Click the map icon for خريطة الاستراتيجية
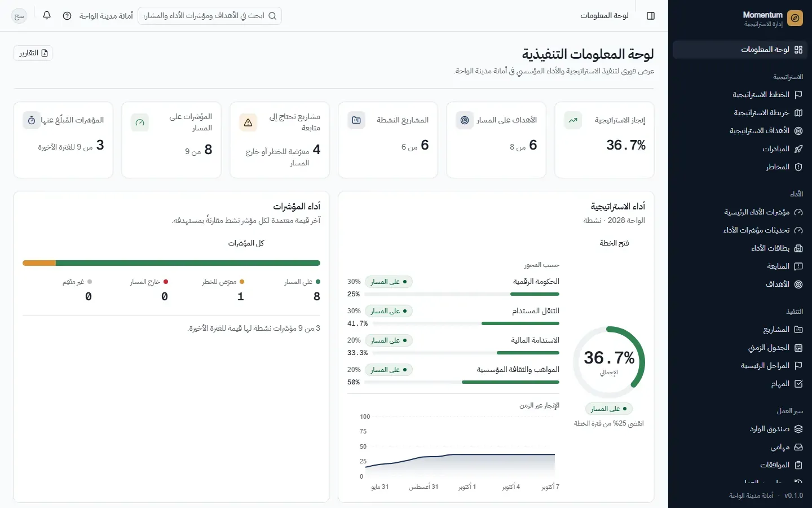Viewport: 812px width, 508px height. click(x=798, y=113)
